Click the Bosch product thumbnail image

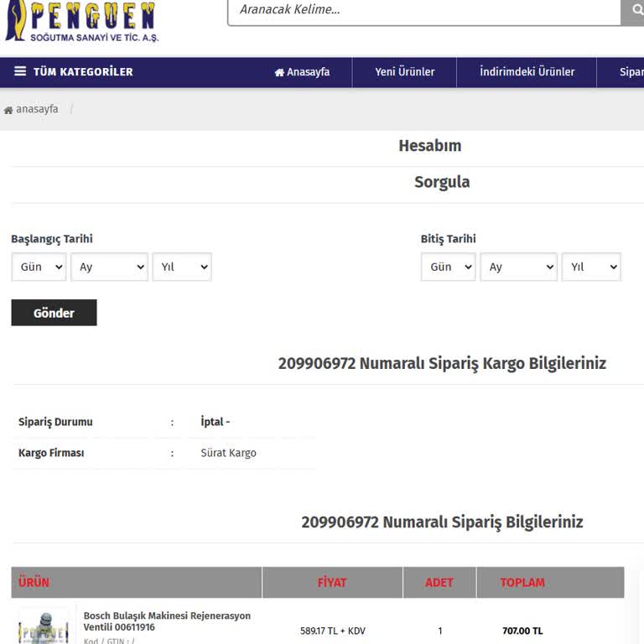pyautogui.click(x=44, y=627)
